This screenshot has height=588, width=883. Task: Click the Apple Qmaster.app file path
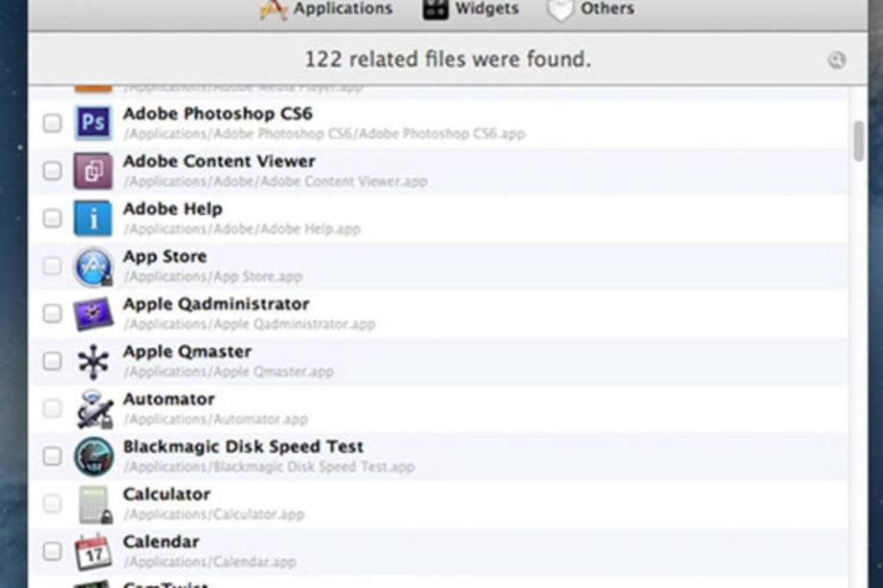pos(228,372)
